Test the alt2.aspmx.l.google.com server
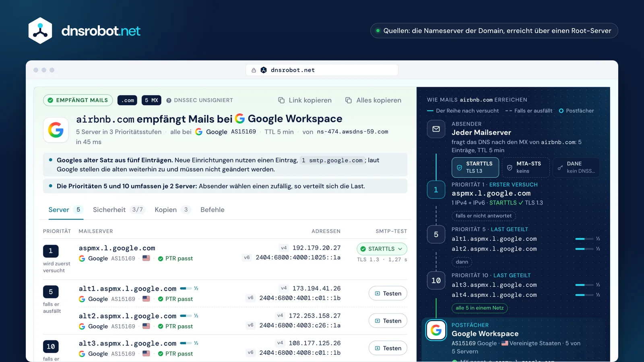644x362 pixels. (x=388, y=321)
